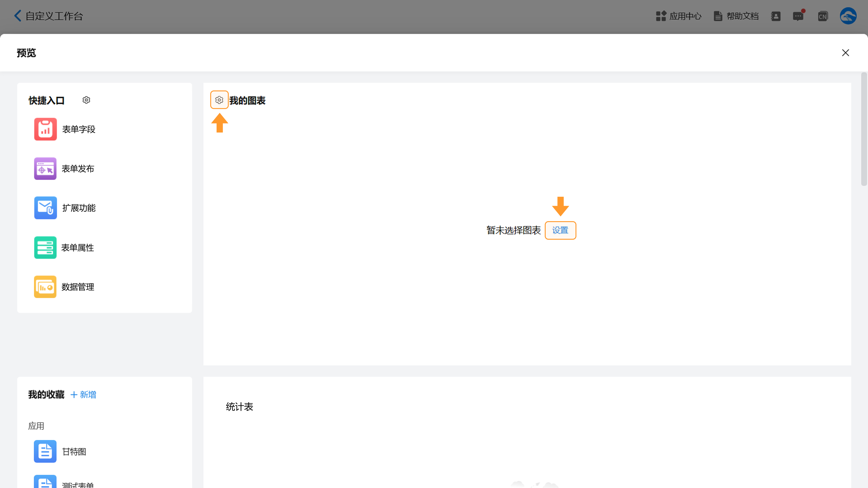868x488 pixels.
Task: Click the 我的图表 title
Action: tap(247, 100)
